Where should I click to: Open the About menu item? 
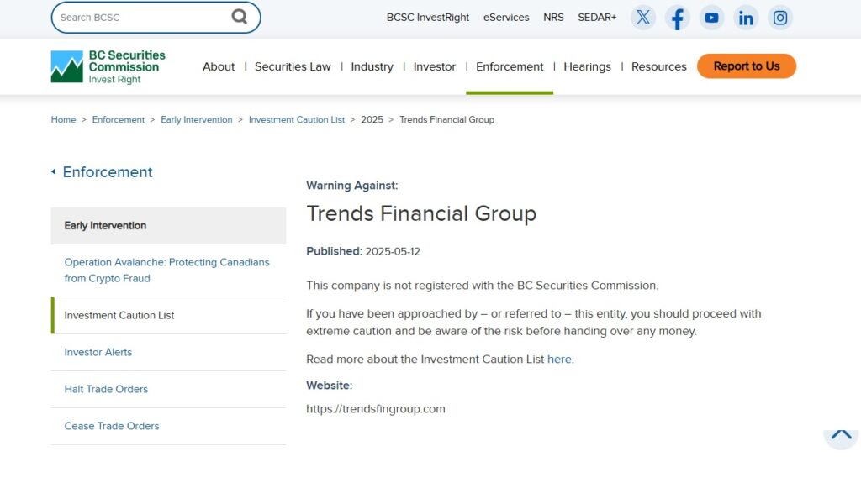[x=219, y=66]
